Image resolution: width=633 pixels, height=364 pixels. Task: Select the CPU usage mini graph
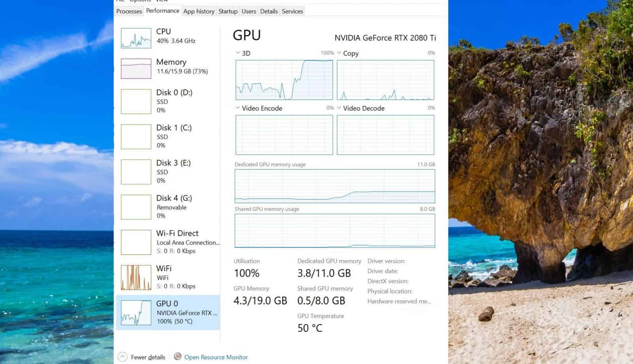[x=136, y=38]
